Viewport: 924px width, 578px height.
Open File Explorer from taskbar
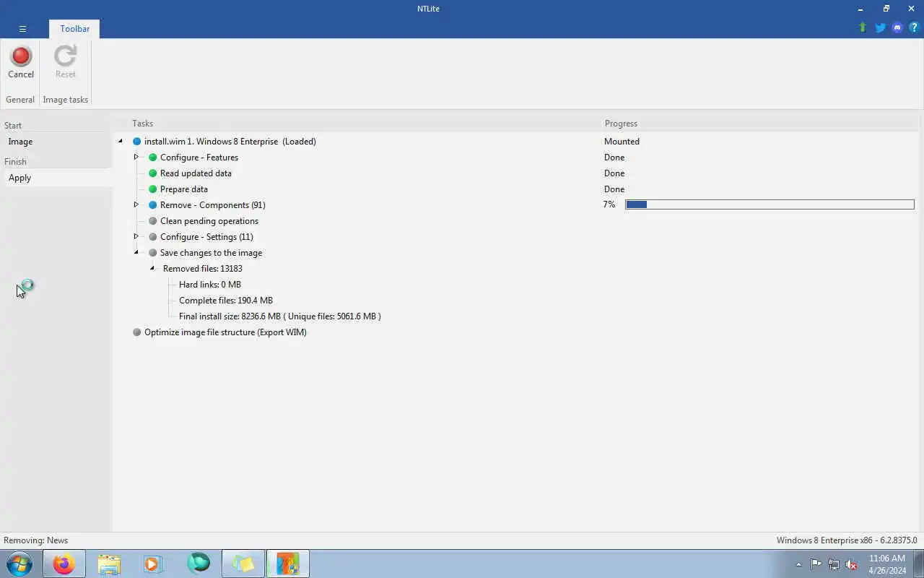[x=109, y=564]
